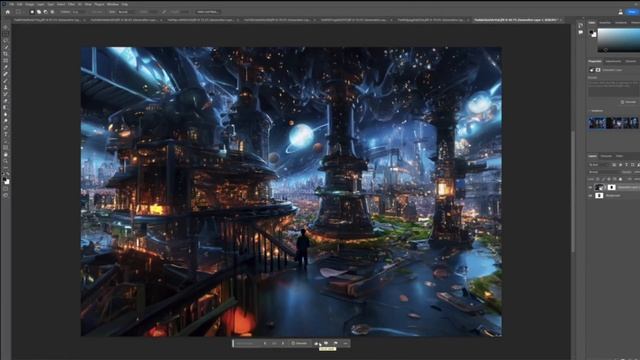The width and height of the screenshot is (640, 360).
Task: Select the Crop tool
Action: [x=6, y=54]
